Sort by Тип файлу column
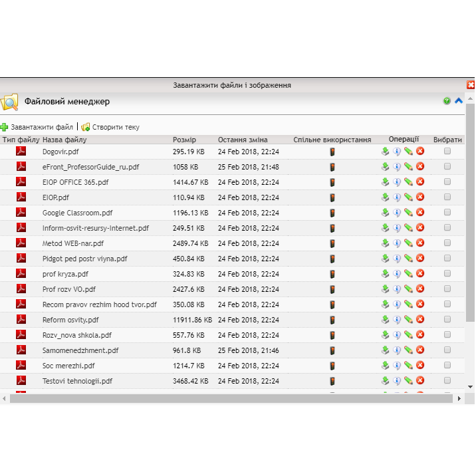This screenshot has height=476, width=476. tap(21, 140)
